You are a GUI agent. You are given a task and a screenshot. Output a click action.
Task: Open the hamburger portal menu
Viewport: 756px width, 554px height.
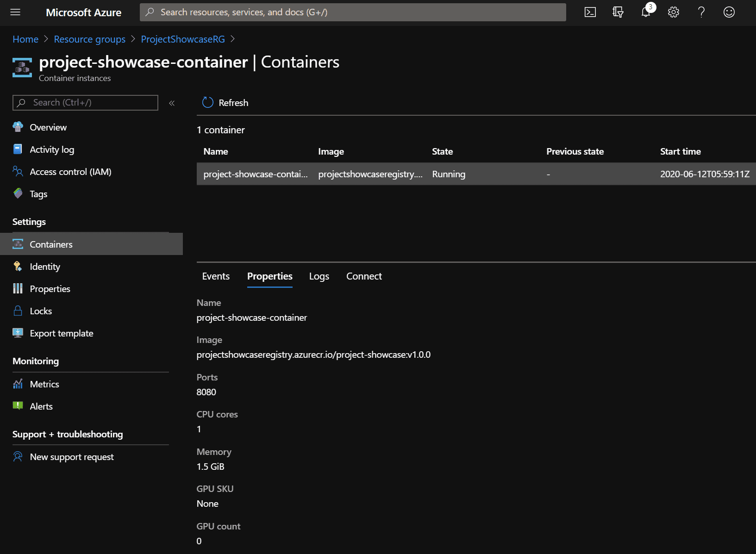point(15,12)
